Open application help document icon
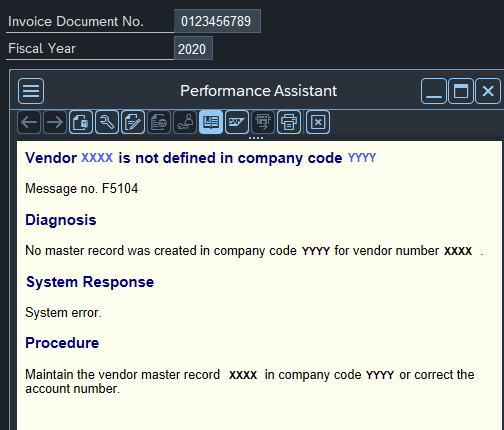The height and width of the screenshot is (430, 504). 81,122
